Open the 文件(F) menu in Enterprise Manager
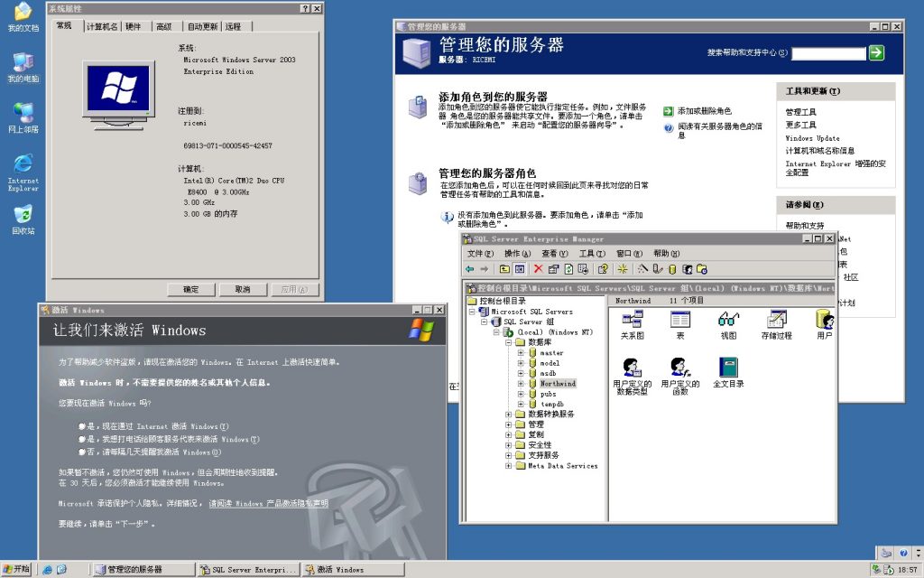This screenshot has width=924, height=578. coord(480,254)
